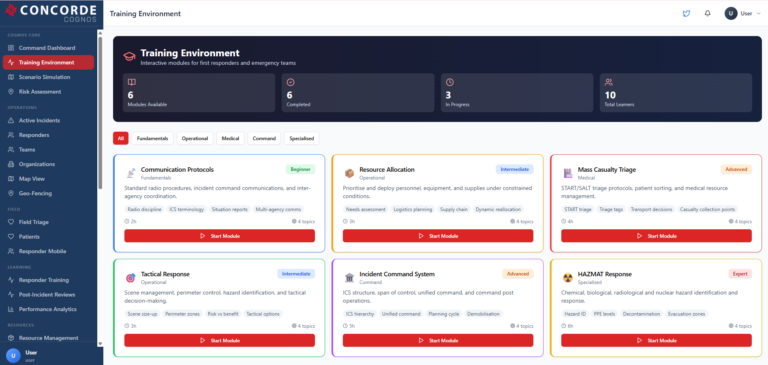Start the Incident Command System module
This screenshot has width=768, height=365.
[x=438, y=341]
